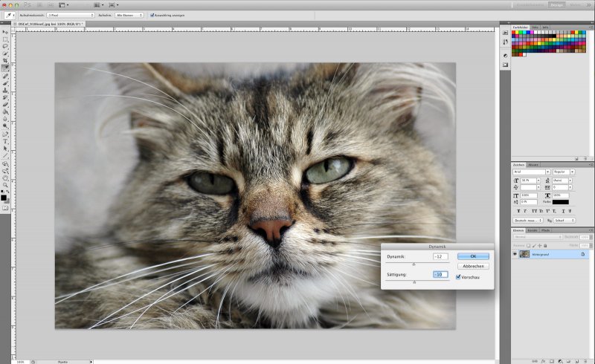Select the Pen tool
This screenshot has width=595, height=364.
pyautogui.click(x=5, y=134)
